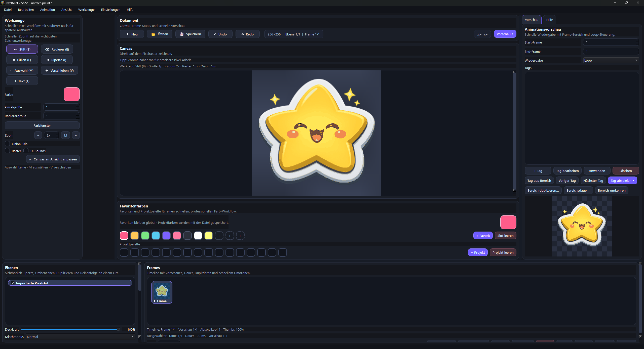Select the Stift (B) pencil tool
The width and height of the screenshot is (644, 349).
[x=22, y=49]
